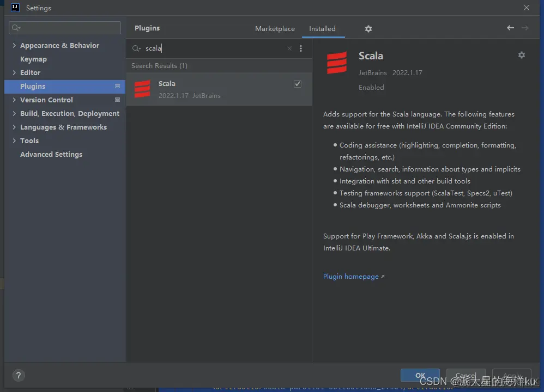Open Keymap settings
Image resolution: width=544 pixels, height=392 pixels.
[x=33, y=59]
